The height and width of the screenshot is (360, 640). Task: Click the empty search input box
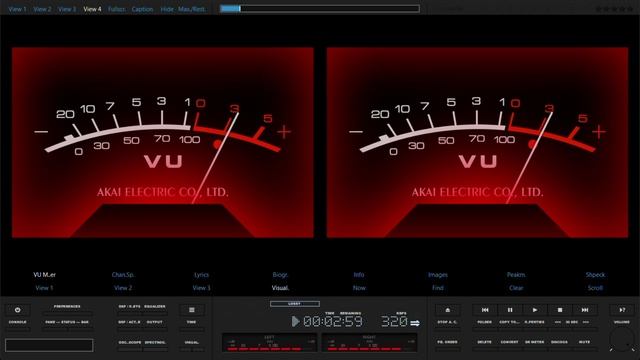pyautogui.click(x=49, y=345)
